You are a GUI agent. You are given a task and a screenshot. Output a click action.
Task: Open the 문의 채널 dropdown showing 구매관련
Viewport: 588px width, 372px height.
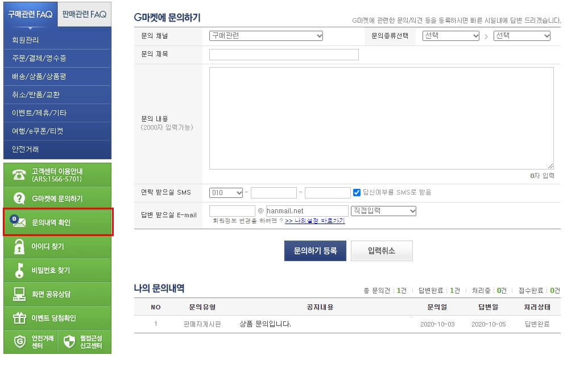[x=266, y=36]
